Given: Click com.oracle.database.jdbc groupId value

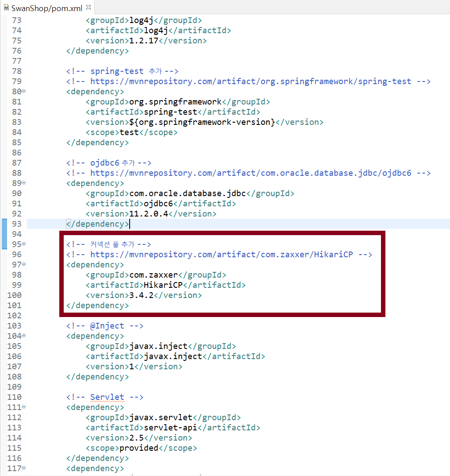Looking at the screenshot, I should click(x=188, y=193).
